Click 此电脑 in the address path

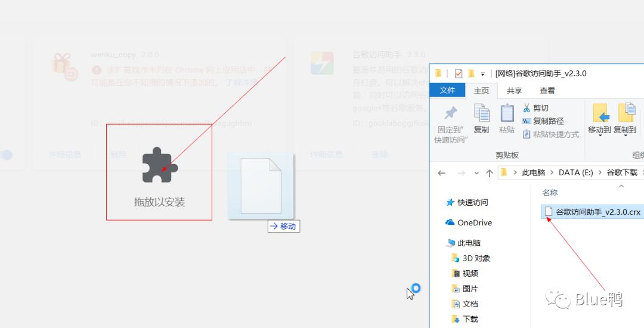coord(533,172)
